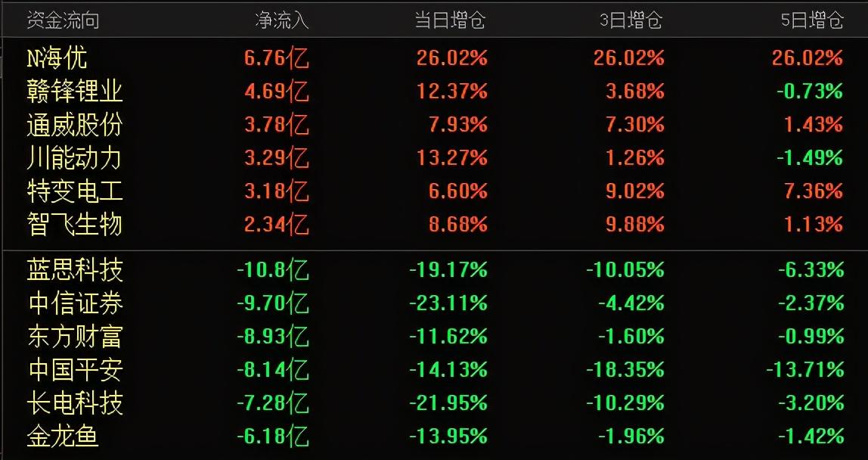Click 长电科技 daily value -21.95%
Image resolution: width=868 pixels, height=460 pixels.
tap(448, 403)
